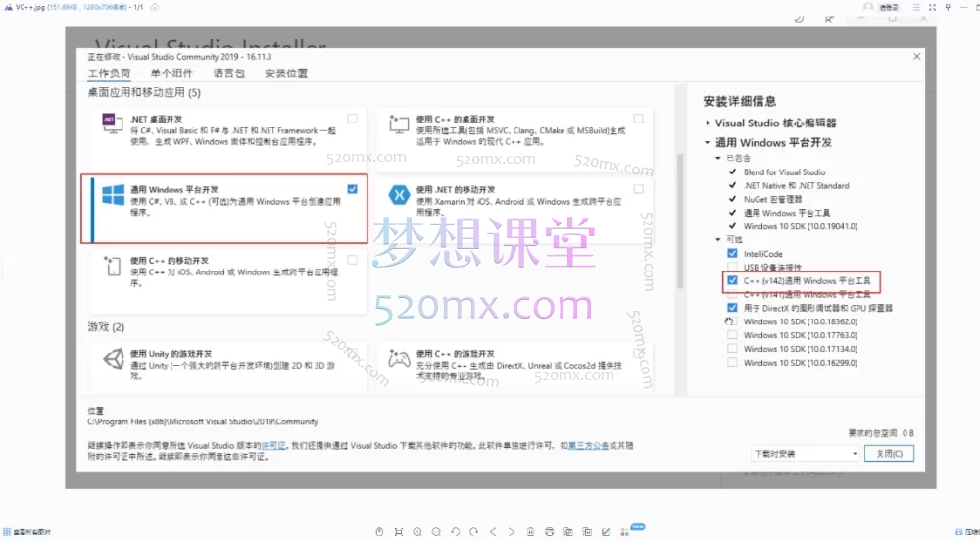Check the .NET 桌面开发 workload checkbox
The image size is (980, 542).
click(353, 119)
